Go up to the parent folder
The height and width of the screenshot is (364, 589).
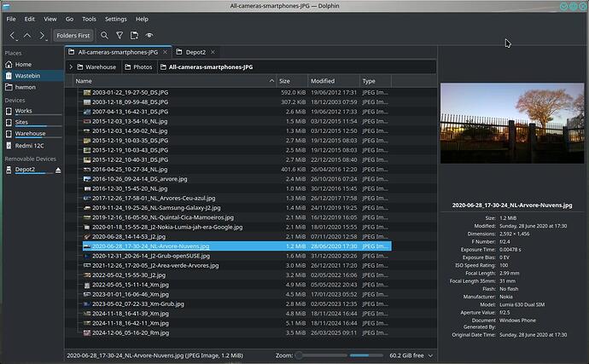pyautogui.click(x=27, y=36)
